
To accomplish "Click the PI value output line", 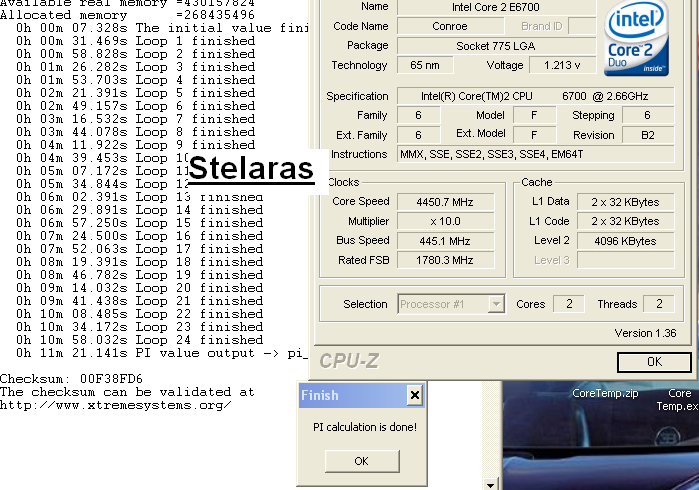I will (x=162, y=353).
